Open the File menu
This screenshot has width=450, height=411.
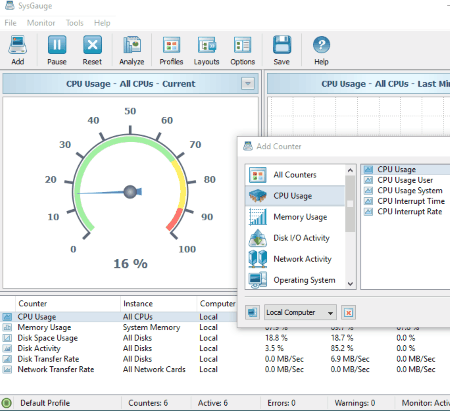coord(10,23)
